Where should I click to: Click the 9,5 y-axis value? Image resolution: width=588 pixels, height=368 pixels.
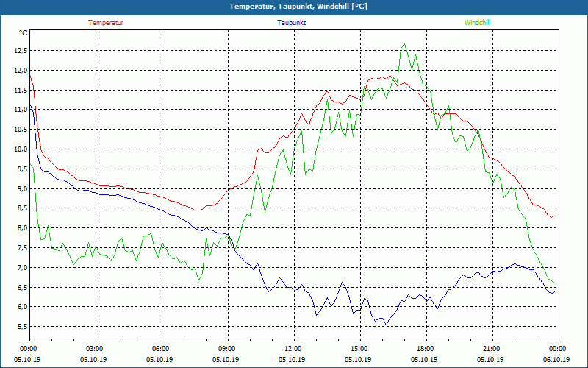[x=23, y=169]
